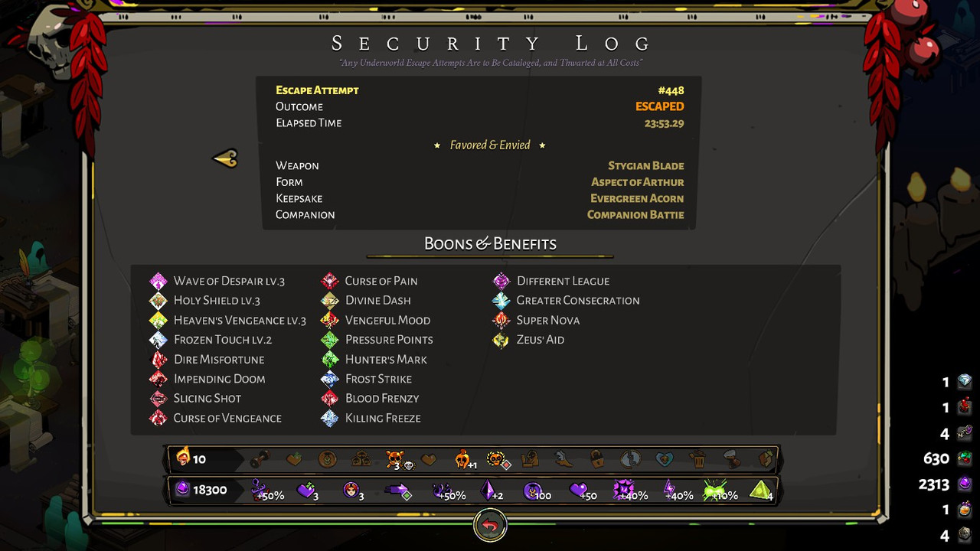Image resolution: width=980 pixels, height=551 pixels.
Task: Click the Curse of Pain boon icon
Action: pos(330,281)
